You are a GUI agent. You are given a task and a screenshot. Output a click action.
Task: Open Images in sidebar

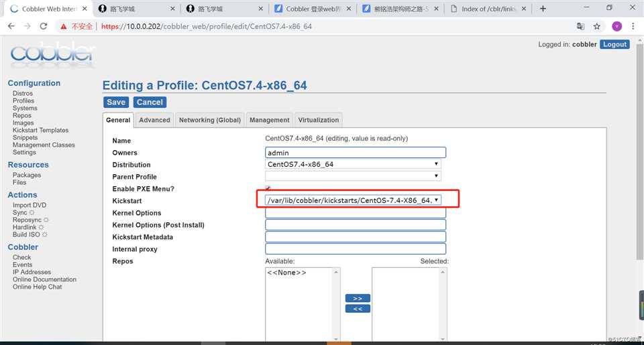coord(23,123)
